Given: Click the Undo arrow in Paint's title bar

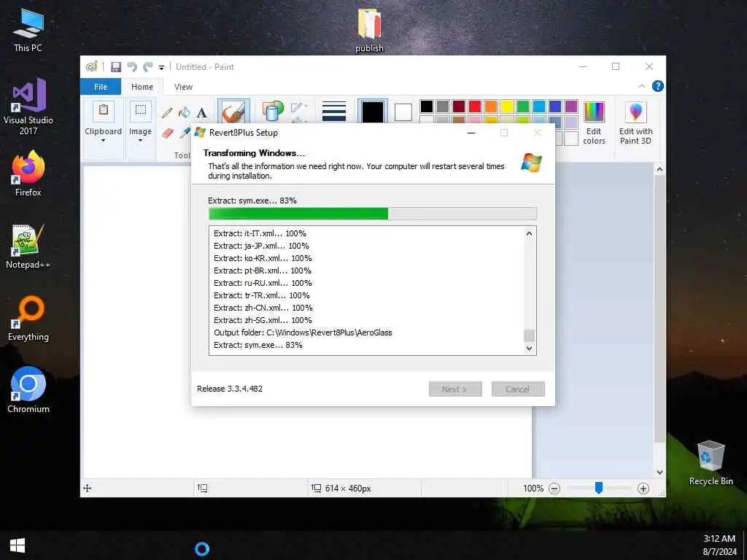Looking at the screenshot, I should (x=132, y=67).
